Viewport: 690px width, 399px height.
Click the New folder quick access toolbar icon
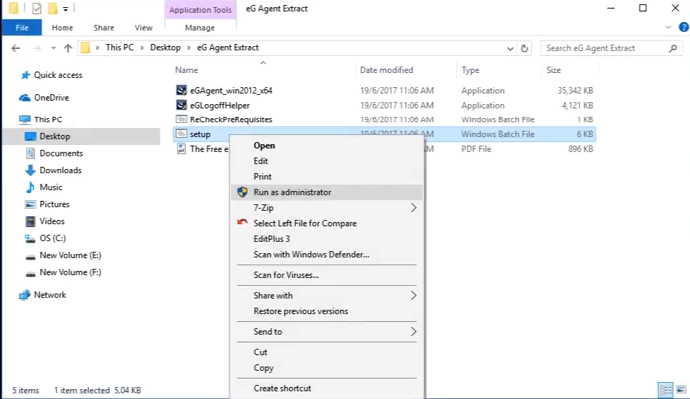(x=52, y=8)
